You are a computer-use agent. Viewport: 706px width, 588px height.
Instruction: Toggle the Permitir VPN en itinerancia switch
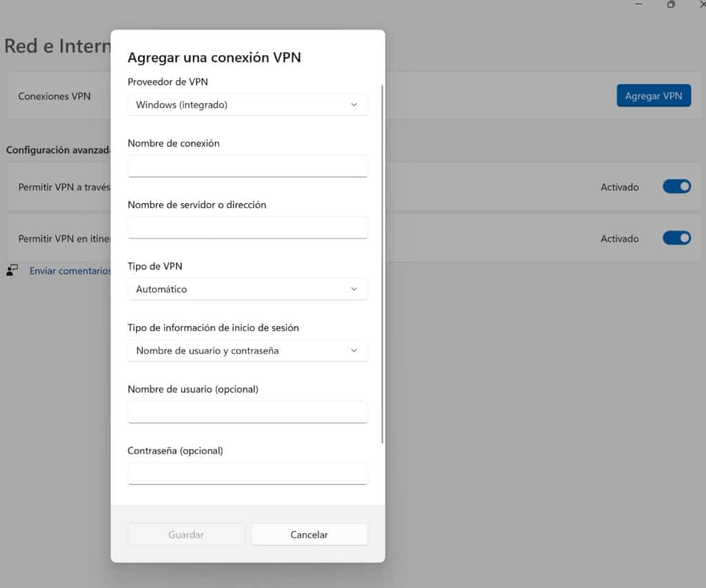677,238
